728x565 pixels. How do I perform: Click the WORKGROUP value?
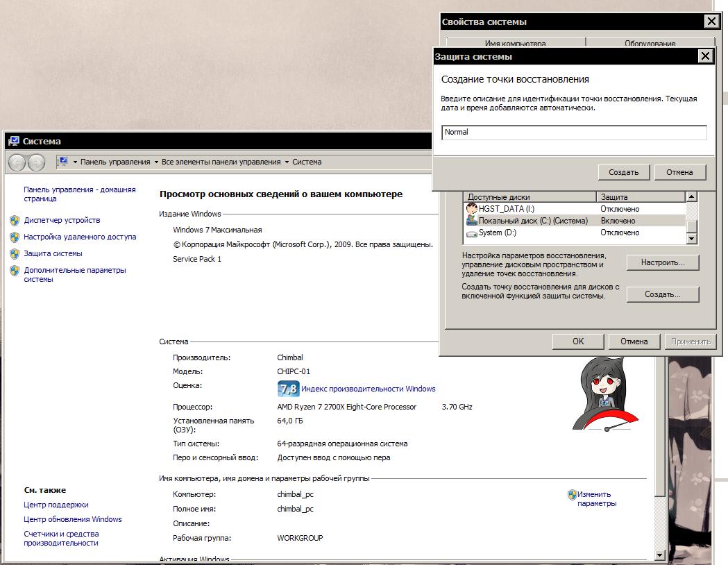click(x=300, y=538)
